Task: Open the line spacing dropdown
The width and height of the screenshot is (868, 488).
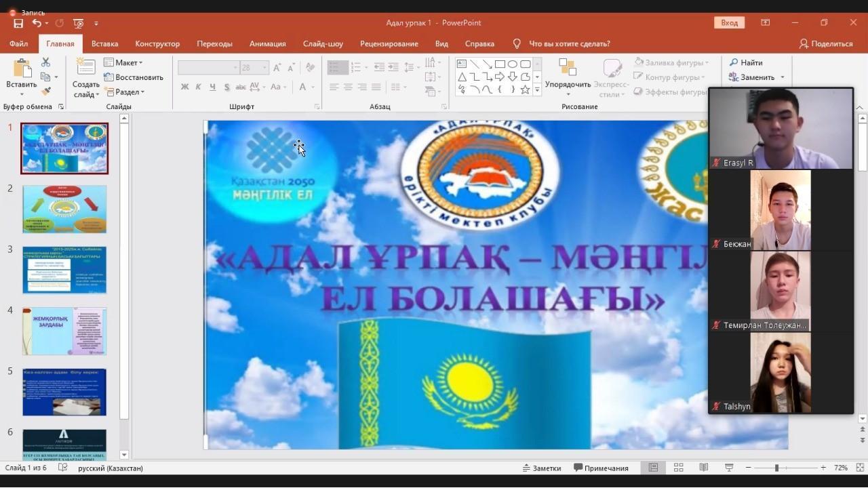Action: (411, 68)
